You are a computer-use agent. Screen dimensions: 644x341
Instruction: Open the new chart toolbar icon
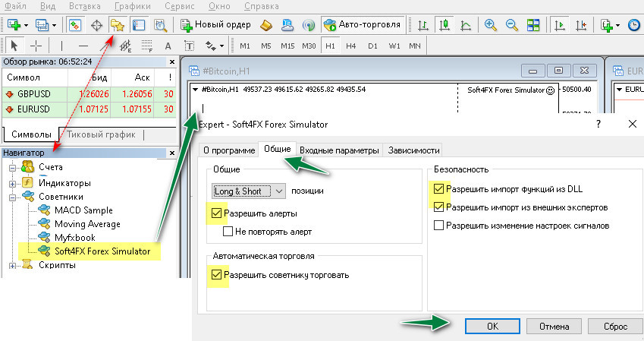pyautogui.click(x=14, y=25)
